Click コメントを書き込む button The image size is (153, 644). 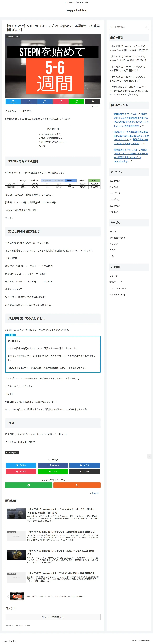[x=53, y=617]
